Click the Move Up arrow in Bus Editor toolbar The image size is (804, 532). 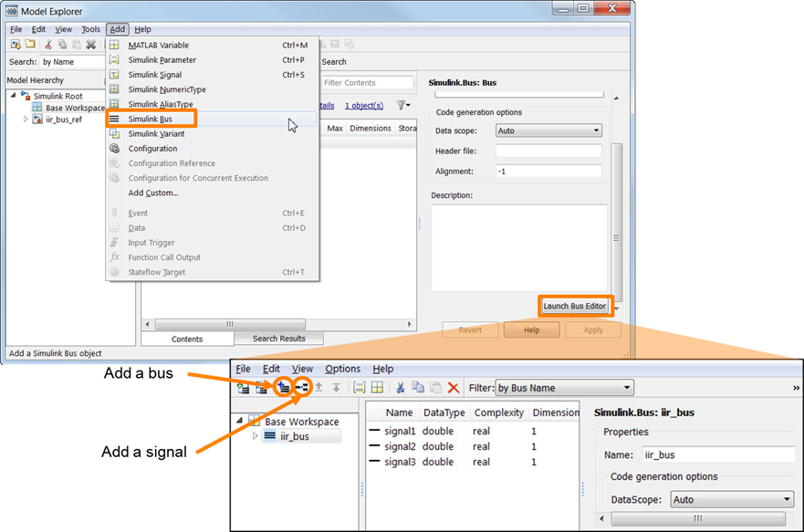pos(318,388)
